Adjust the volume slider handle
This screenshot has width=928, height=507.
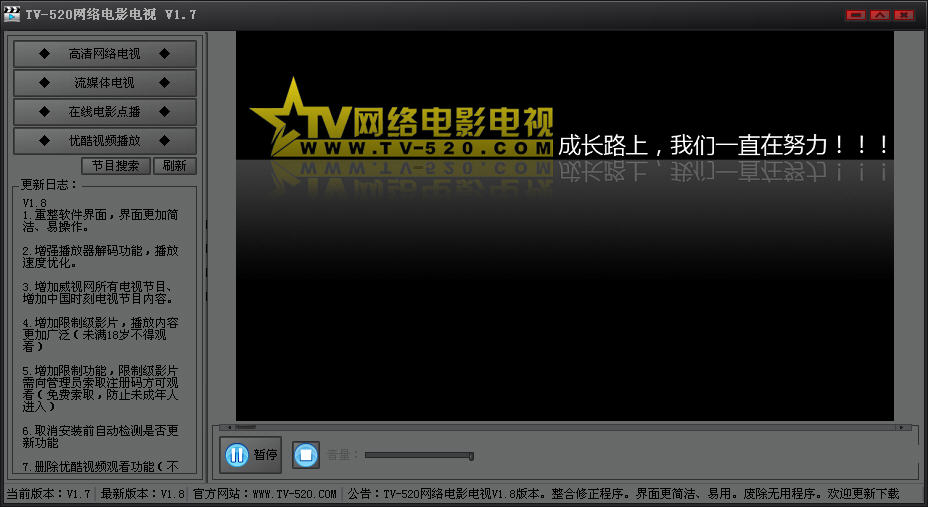coord(471,456)
